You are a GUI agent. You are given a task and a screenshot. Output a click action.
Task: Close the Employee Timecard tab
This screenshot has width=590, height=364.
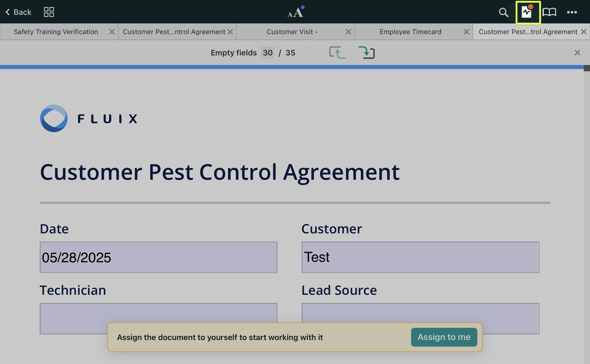point(466,32)
